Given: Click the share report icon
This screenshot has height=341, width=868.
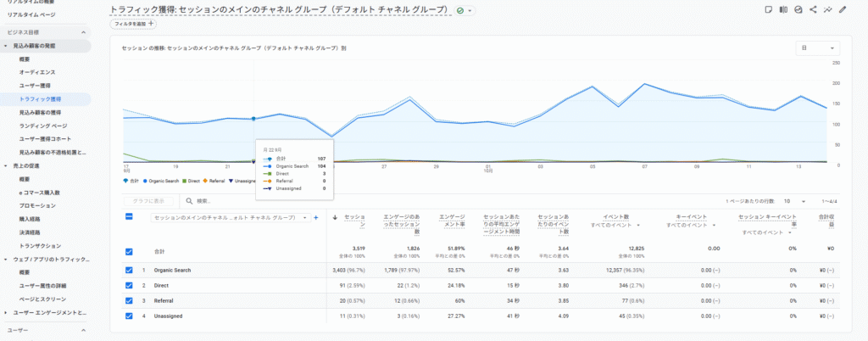Looking at the screenshot, I should click(x=813, y=9).
